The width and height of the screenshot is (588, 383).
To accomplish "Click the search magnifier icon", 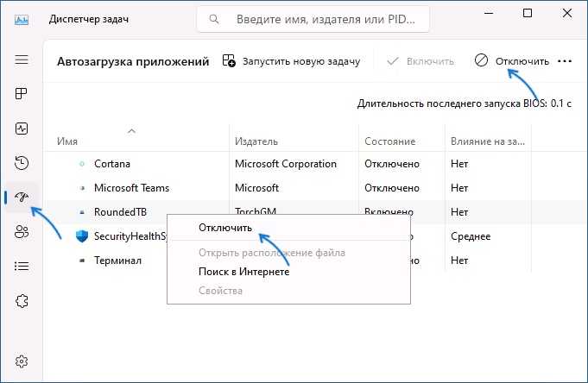I will tap(214, 19).
